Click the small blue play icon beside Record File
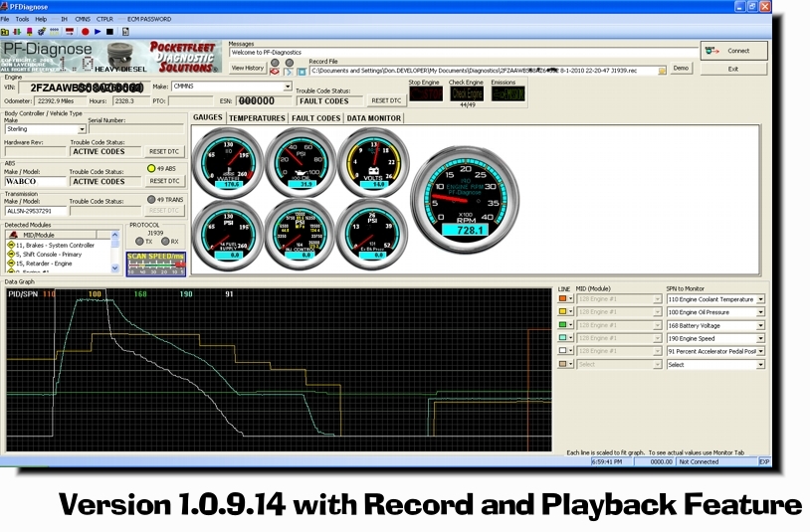Viewport: 810px width, 532px height. click(x=289, y=72)
